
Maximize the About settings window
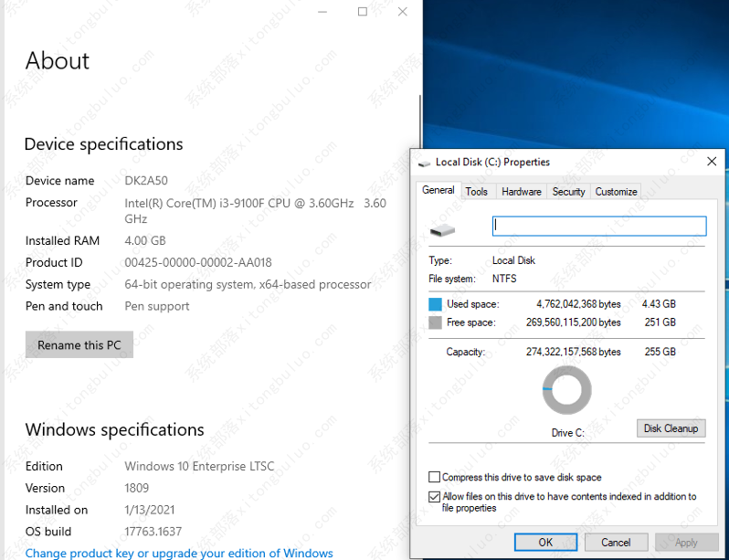point(363,12)
